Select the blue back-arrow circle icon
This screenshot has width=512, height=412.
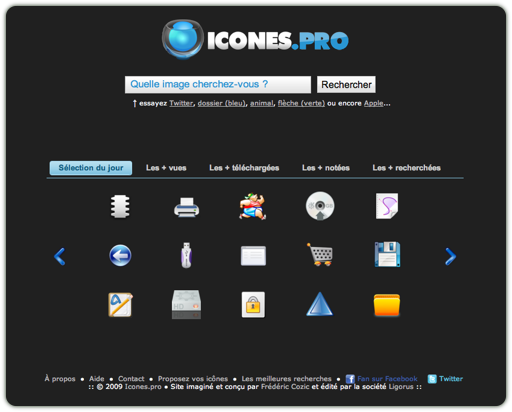click(x=120, y=255)
